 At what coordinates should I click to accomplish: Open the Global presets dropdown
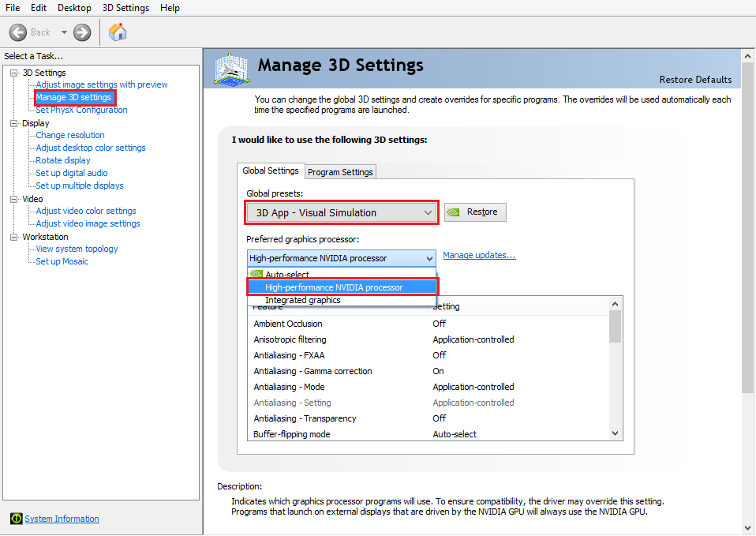[342, 213]
